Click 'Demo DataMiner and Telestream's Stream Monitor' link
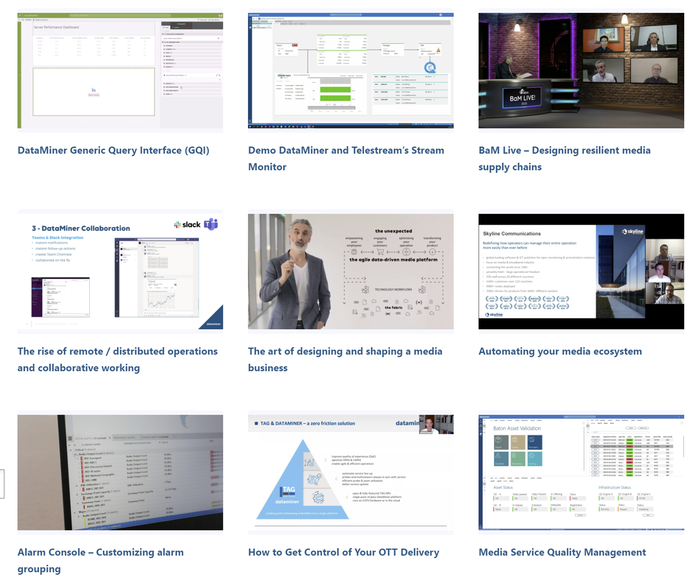 click(x=346, y=158)
